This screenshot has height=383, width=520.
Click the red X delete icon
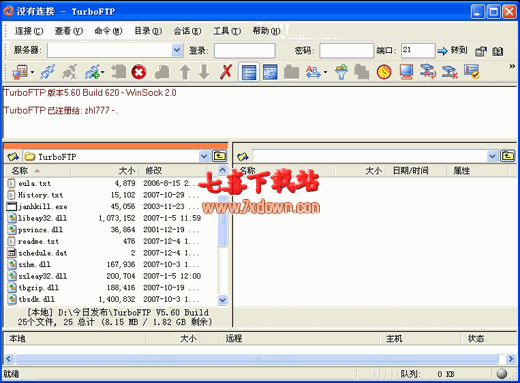pos(226,72)
